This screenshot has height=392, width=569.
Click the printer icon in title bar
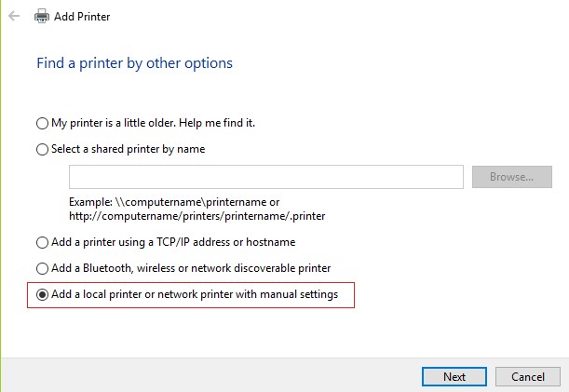coord(42,16)
